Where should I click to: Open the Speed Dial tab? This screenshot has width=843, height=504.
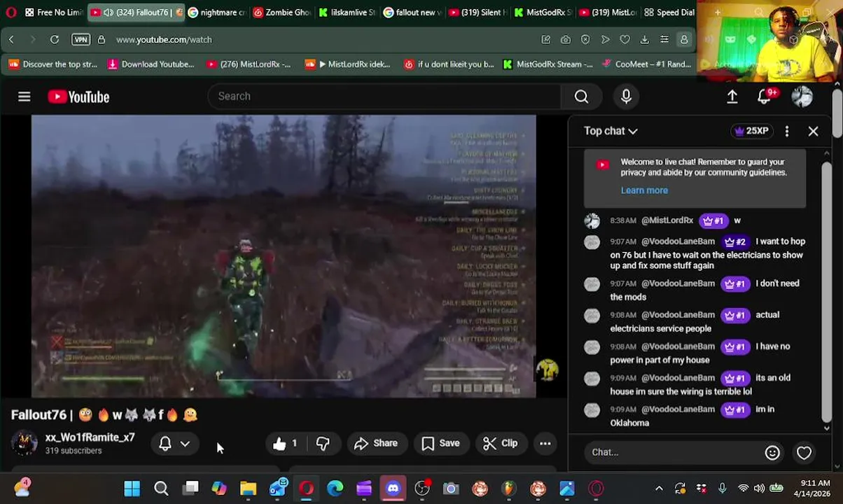click(x=669, y=12)
